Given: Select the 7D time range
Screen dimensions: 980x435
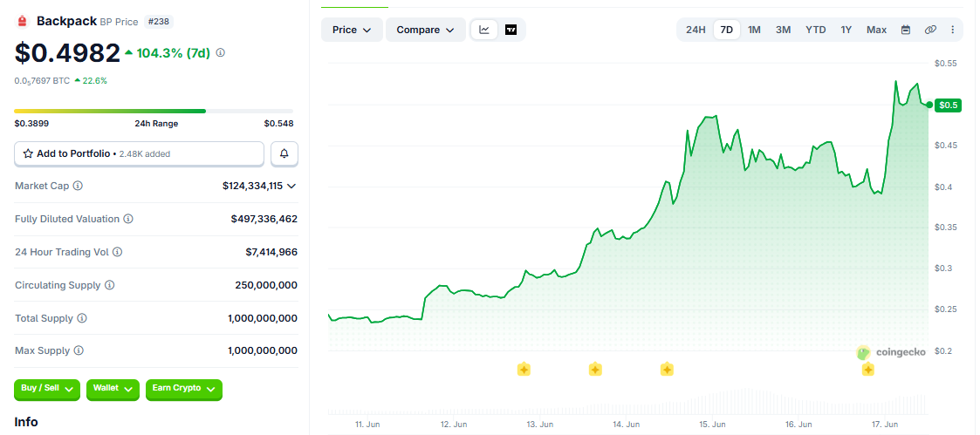Looking at the screenshot, I should tap(726, 30).
